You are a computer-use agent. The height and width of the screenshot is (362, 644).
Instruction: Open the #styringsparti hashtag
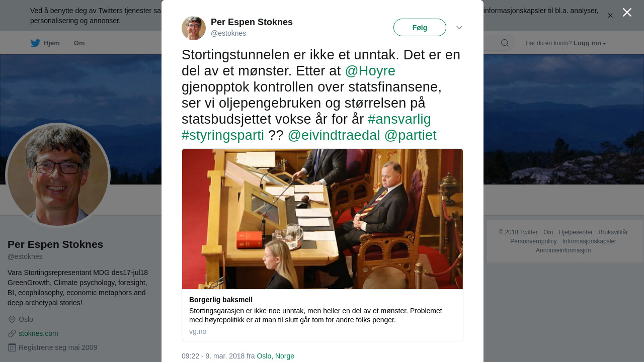click(x=223, y=135)
